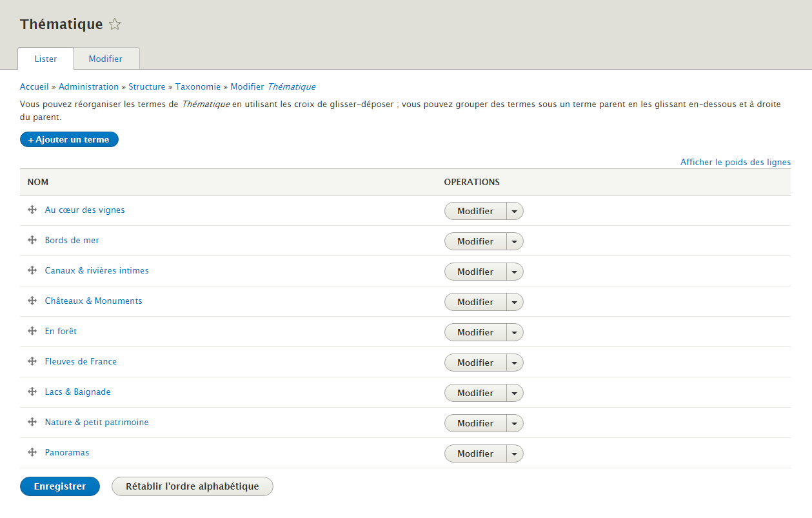This screenshot has width=812, height=518.
Task: Open the En forêt term link
Action: click(x=61, y=331)
